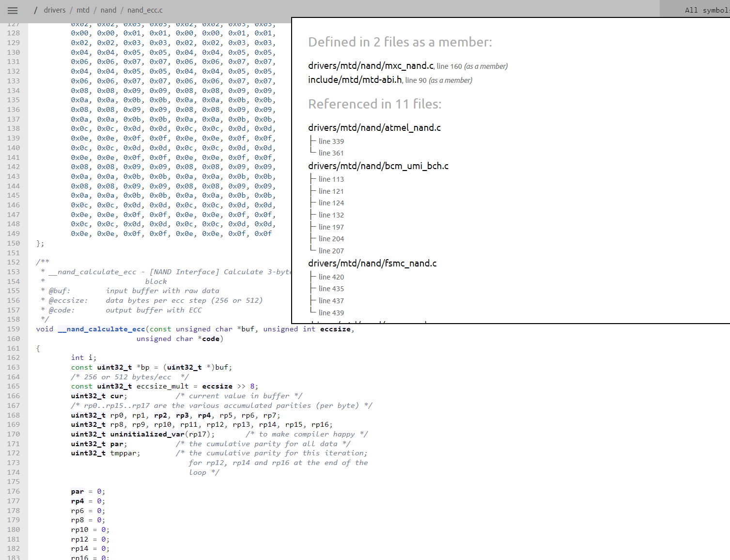Click the code parameter identifier on line 160

coord(211,339)
